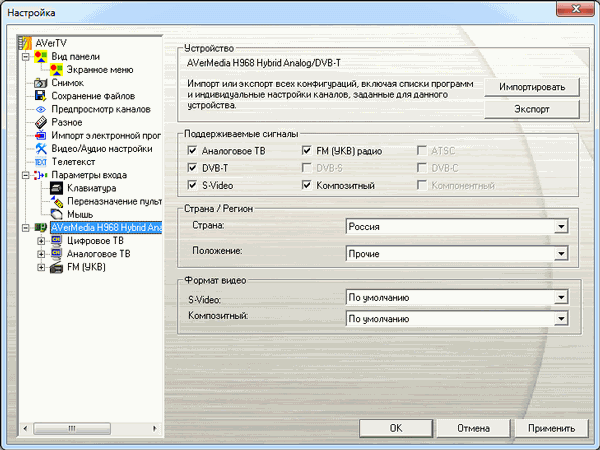Select Снимок in the settings tree

pyautogui.click(x=67, y=83)
